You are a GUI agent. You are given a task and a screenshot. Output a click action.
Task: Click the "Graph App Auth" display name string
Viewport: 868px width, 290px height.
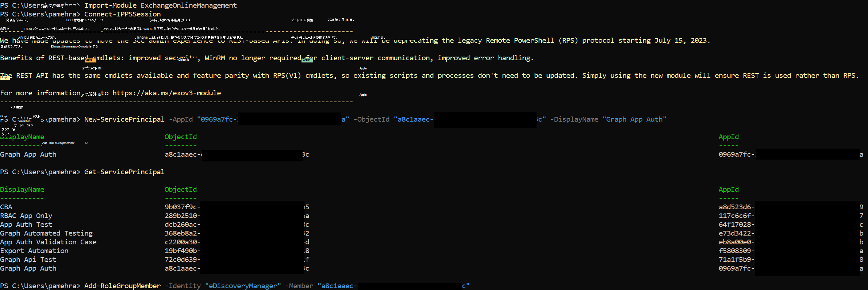(634, 119)
